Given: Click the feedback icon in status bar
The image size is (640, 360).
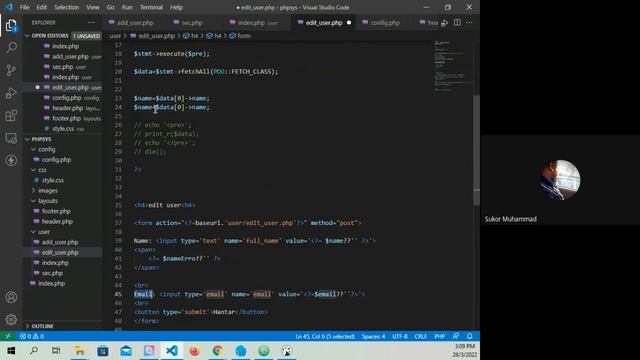Looking at the screenshot, I should click(456, 336).
